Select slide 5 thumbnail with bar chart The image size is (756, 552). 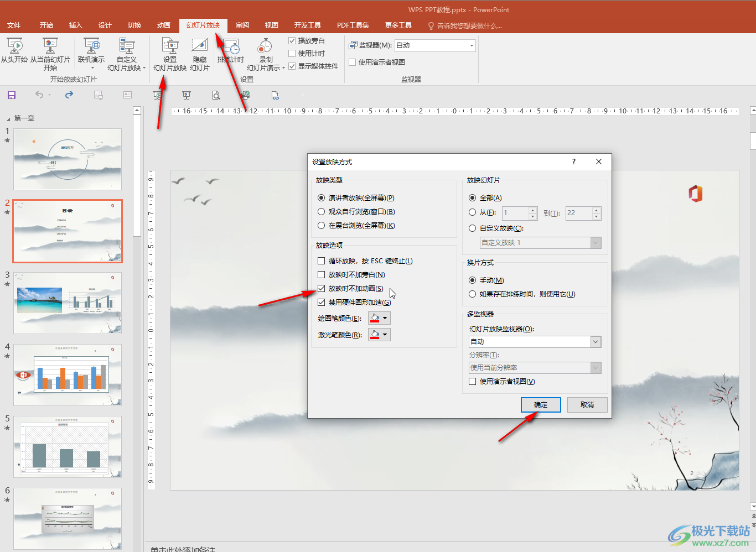coord(68,447)
